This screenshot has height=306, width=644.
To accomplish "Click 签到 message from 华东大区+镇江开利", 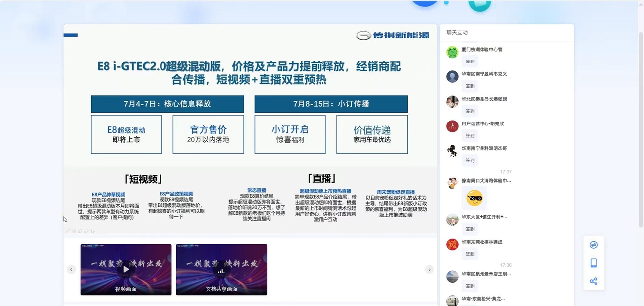I will 470,229.
